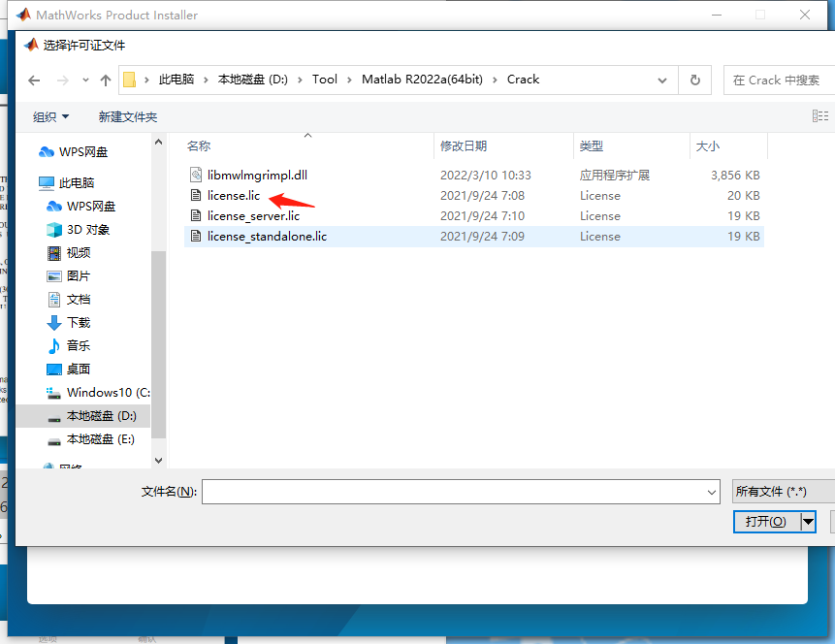Click the license.lic file icon

pos(196,195)
